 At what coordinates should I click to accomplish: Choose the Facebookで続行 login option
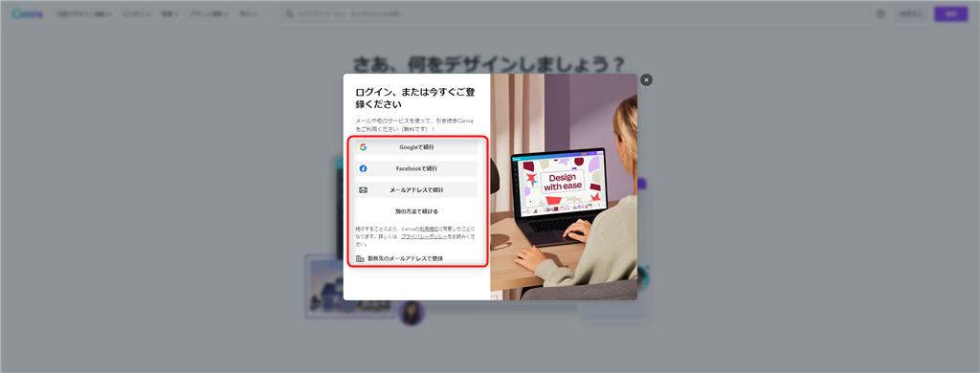pos(416,168)
